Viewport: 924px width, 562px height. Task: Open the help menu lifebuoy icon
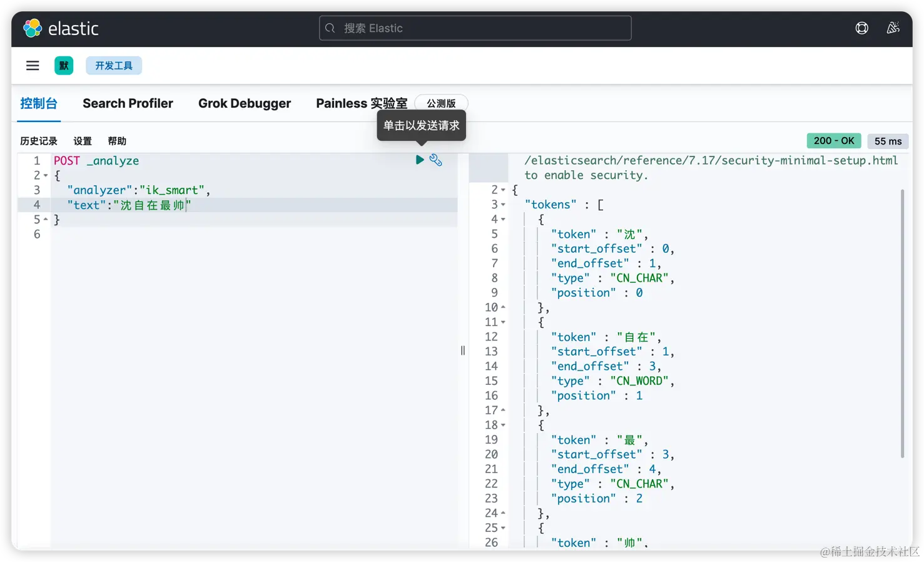tap(861, 28)
